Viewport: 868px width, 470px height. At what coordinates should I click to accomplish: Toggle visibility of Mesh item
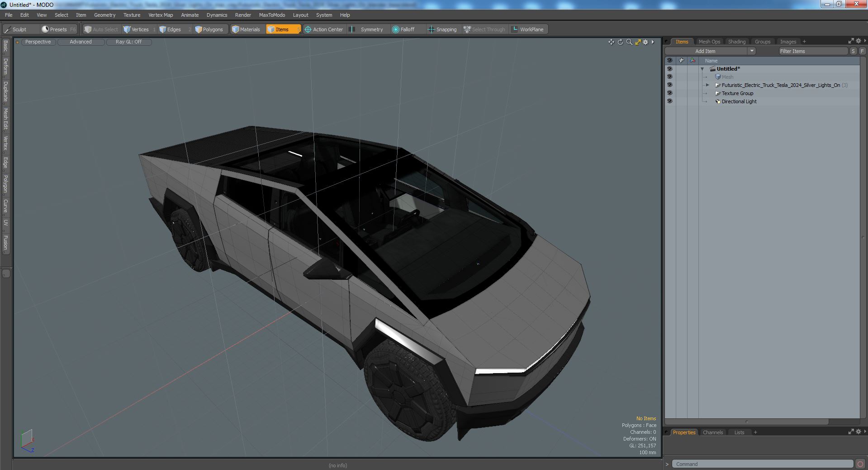(669, 77)
